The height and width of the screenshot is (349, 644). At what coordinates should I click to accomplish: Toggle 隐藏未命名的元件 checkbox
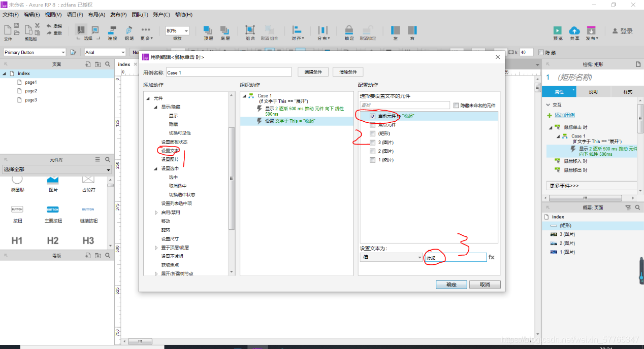click(456, 105)
